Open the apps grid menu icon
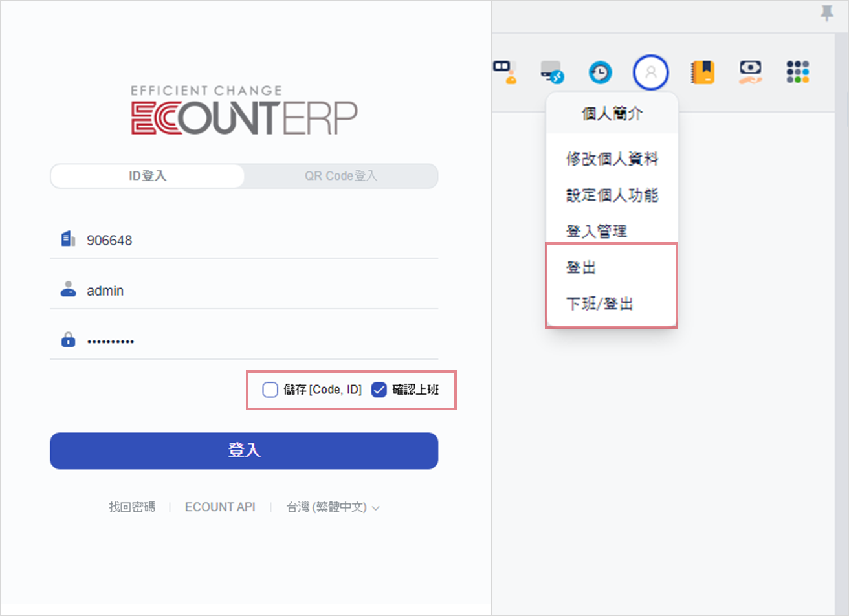 coord(798,72)
